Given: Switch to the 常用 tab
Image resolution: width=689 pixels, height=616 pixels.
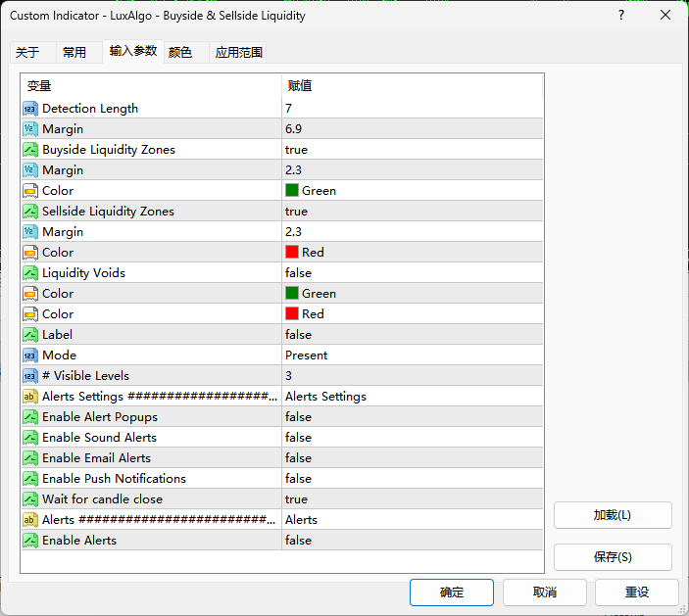Looking at the screenshot, I should pos(74,53).
